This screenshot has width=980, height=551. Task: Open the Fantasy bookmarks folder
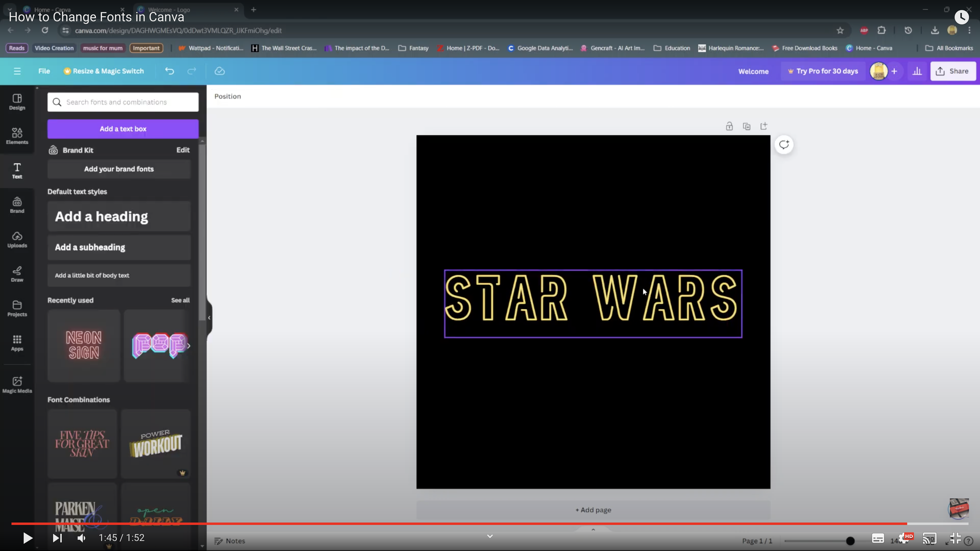(413, 48)
